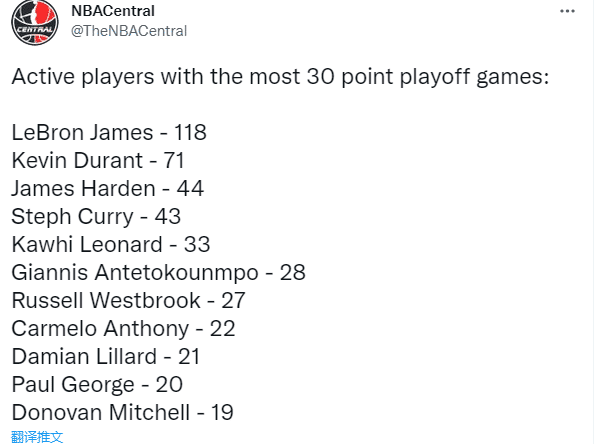This screenshot has width=597, height=444.
Task: Click the James Harden name text
Action: (83, 188)
